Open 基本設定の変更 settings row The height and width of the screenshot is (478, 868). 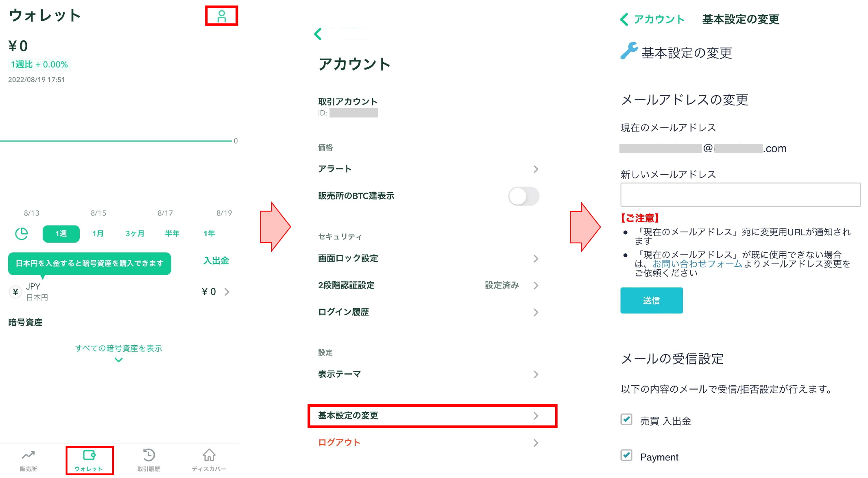432,416
